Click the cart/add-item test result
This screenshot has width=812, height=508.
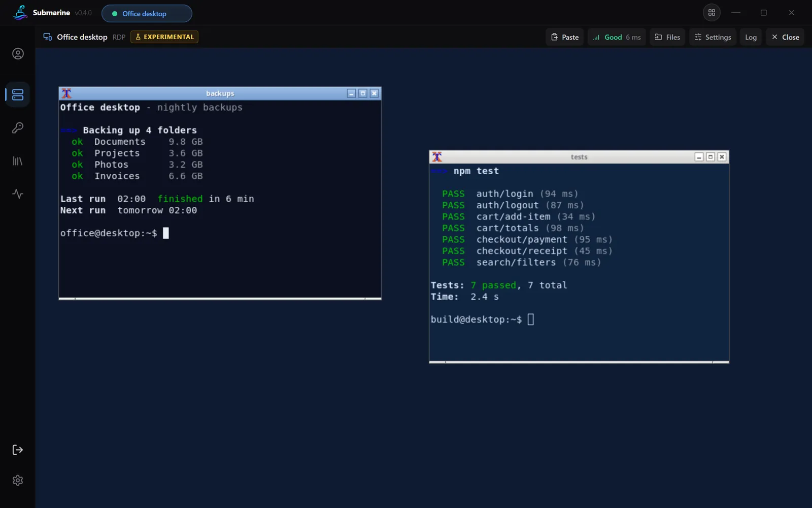[x=519, y=216]
